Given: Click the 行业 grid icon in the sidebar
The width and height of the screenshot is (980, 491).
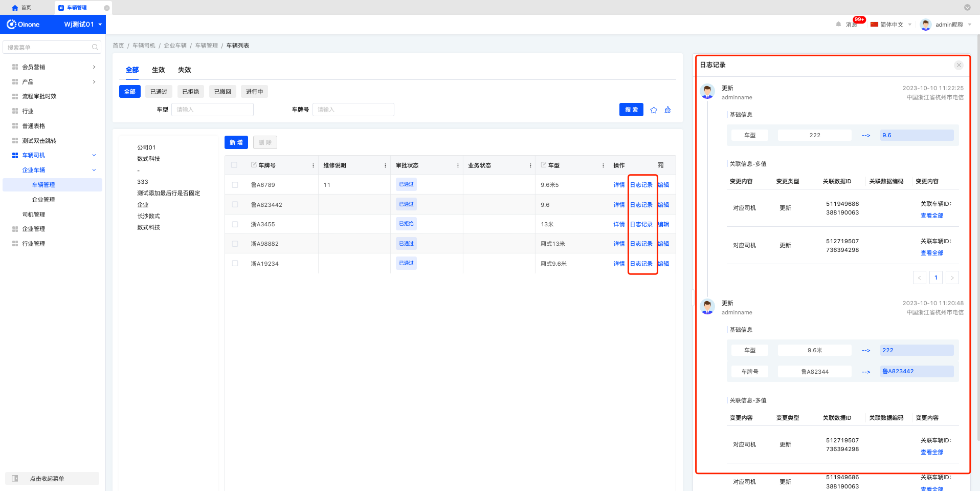Looking at the screenshot, I should [15, 111].
